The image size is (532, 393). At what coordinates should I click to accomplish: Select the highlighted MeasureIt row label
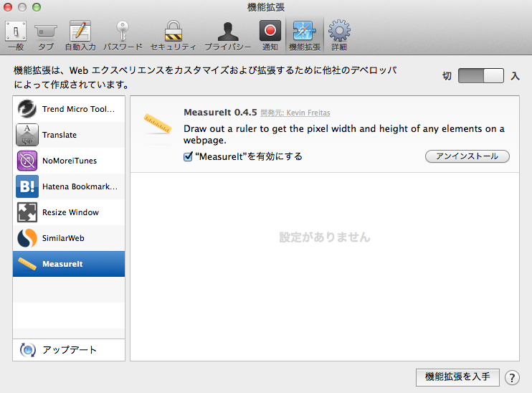[62, 264]
